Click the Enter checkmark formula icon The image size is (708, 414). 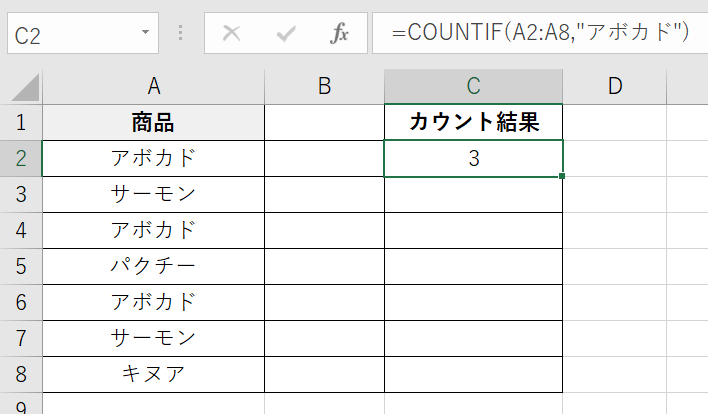pyautogui.click(x=286, y=34)
